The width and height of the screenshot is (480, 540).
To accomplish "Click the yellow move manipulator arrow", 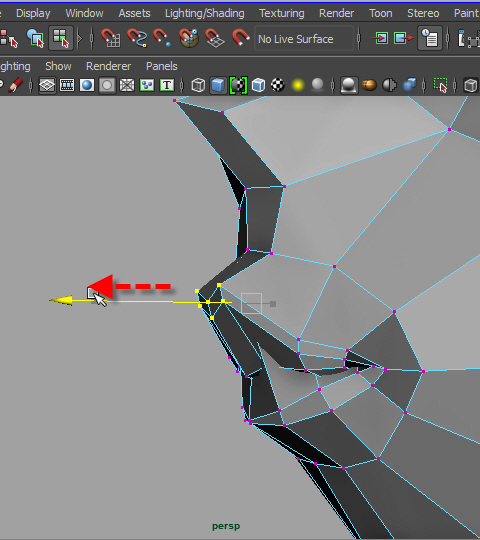I will tap(61, 301).
